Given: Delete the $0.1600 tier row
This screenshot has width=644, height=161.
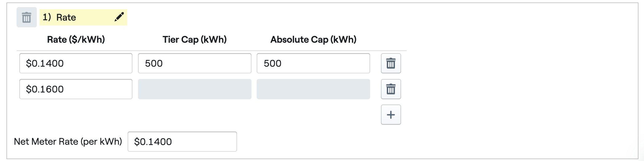Looking at the screenshot, I should [x=391, y=89].
